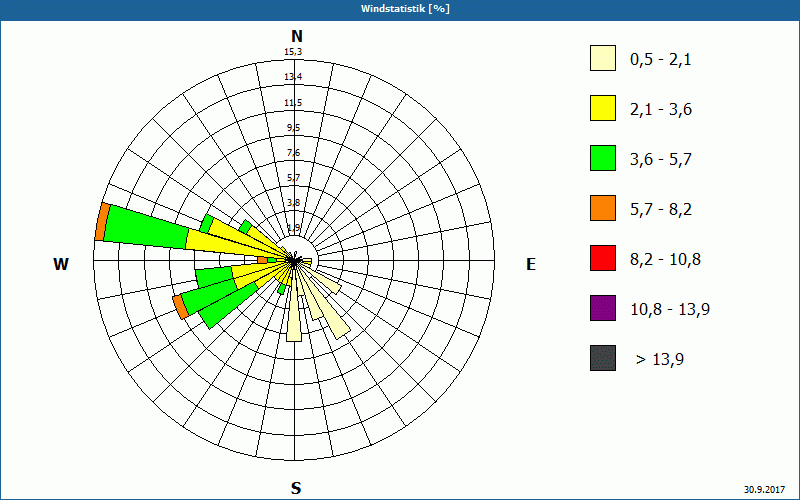Click the red 8,2 - 10,8 legend swatch
Viewport: 800px width, 500px height.
click(603, 258)
